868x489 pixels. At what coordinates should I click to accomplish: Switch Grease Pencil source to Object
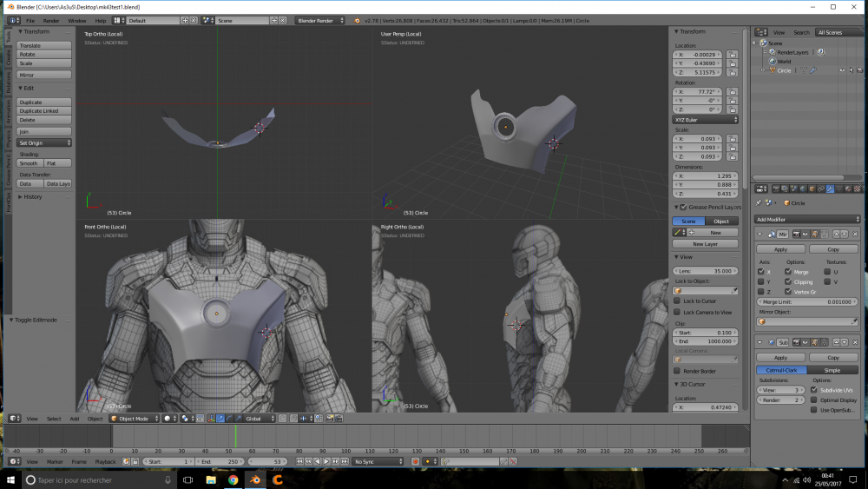click(721, 221)
